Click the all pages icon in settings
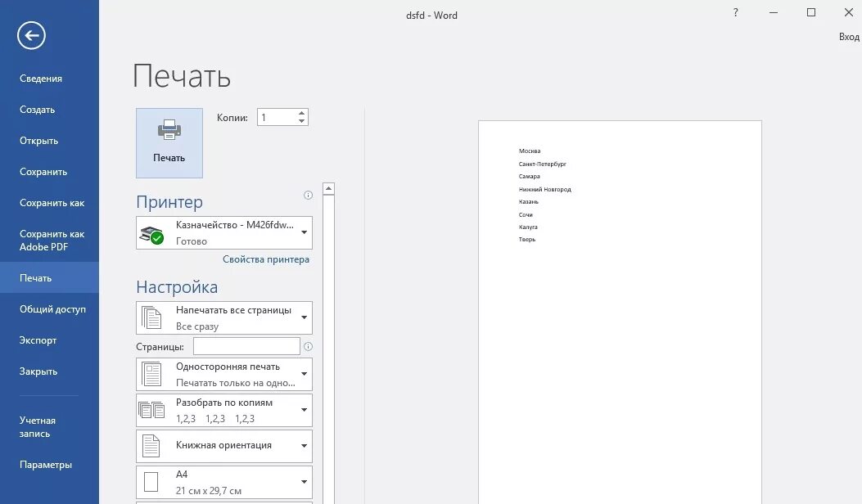862x504 pixels. (151, 317)
